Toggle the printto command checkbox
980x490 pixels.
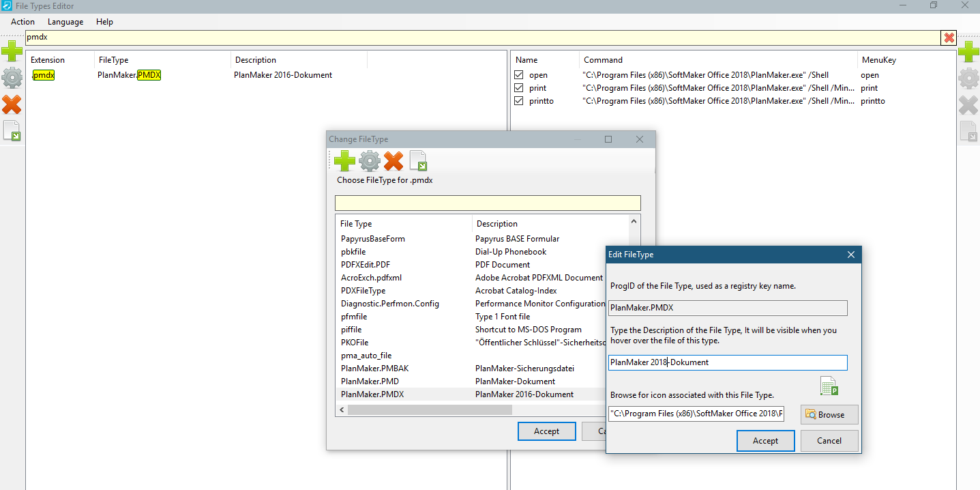click(x=519, y=101)
